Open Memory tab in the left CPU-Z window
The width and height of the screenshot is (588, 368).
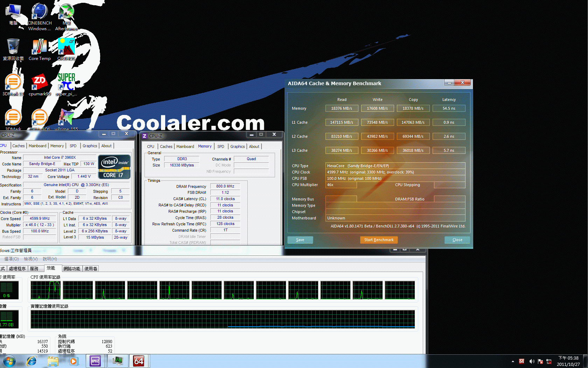coord(57,146)
